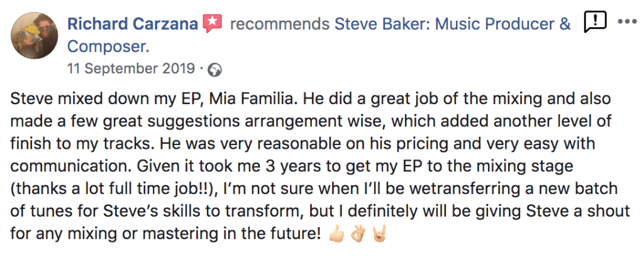Click the word "recommends" in the header
The image size is (644, 258).
point(279,24)
